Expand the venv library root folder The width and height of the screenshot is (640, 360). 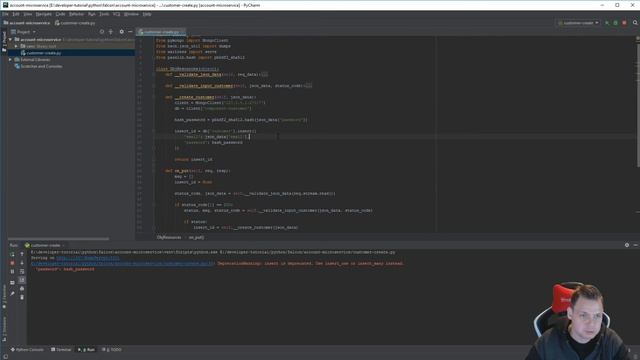16,46
